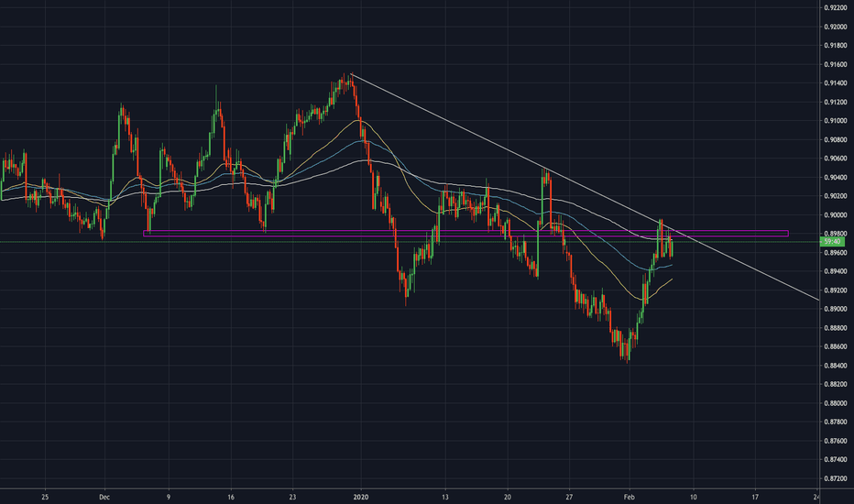
Task: Select the purple horizontal support rectangle
Action: [465, 233]
